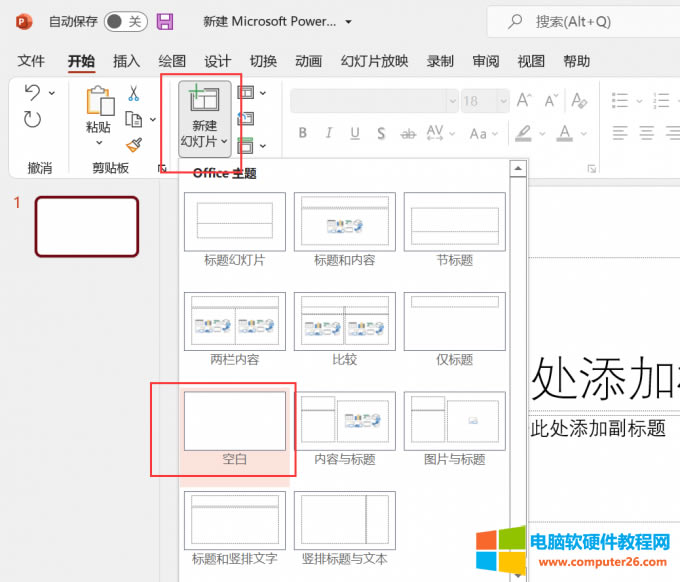Open the font color picker arrow
The image size is (680, 582).
pyautogui.click(x=584, y=133)
